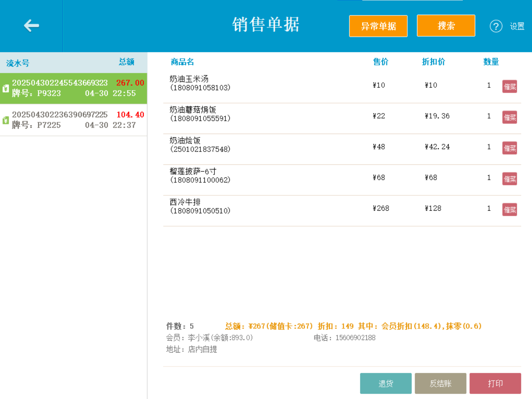Click the 售价 column header

[381, 62]
